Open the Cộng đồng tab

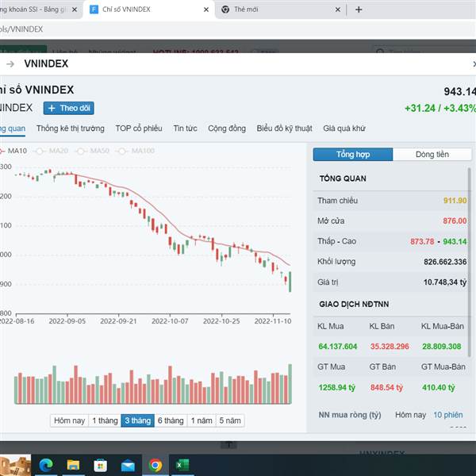click(x=227, y=129)
